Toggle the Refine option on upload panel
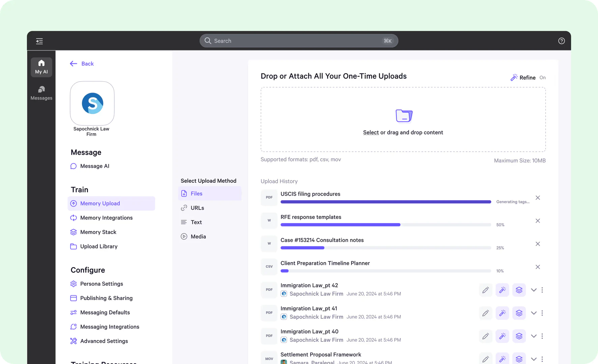The height and width of the screenshot is (364, 598). (x=528, y=78)
